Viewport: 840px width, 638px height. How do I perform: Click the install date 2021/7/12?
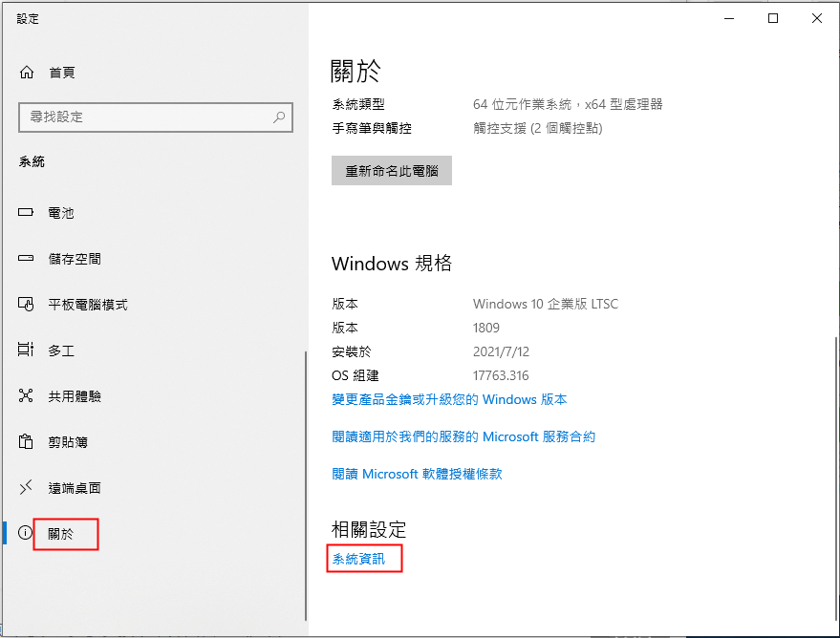(x=501, y=351)
